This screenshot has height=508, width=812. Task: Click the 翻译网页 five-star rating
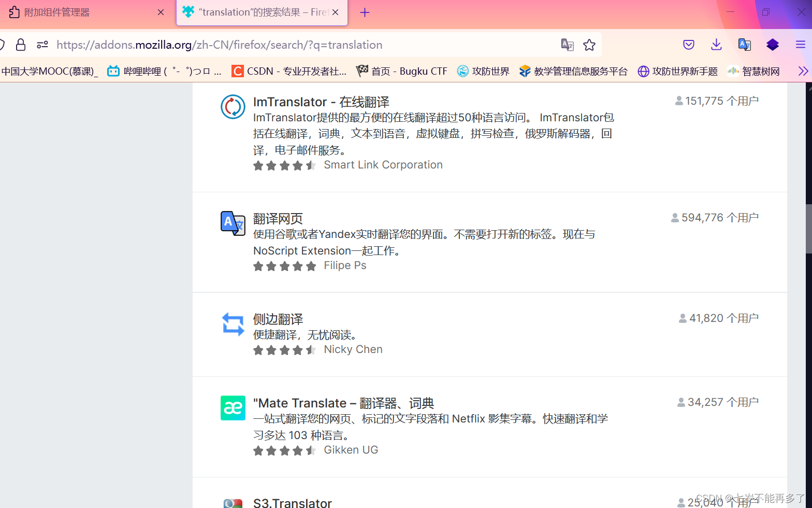click(284, 266)
